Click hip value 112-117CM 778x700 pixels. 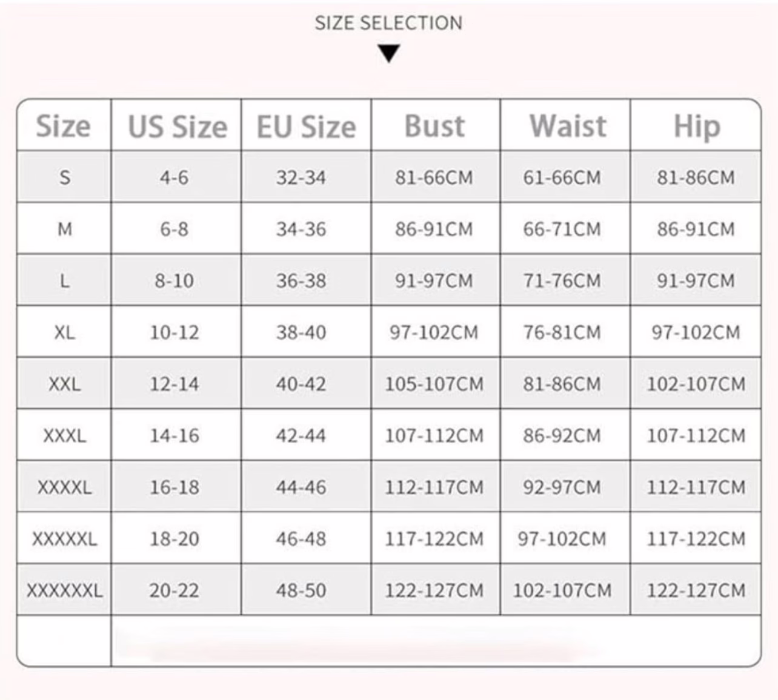[x=696, y=487]
